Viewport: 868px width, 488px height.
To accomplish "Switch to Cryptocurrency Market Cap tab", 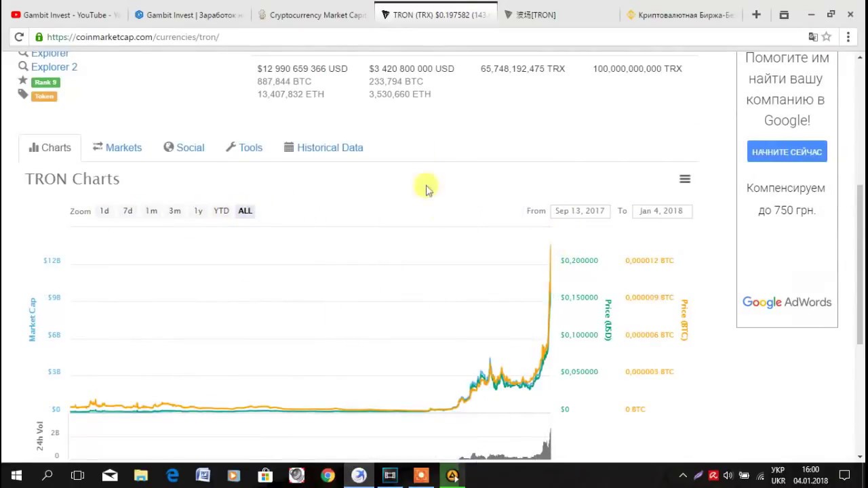I will tap(312, 14).
